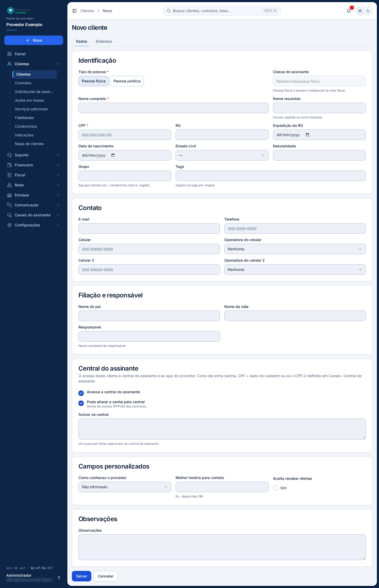379x588 pixels.
Task: Open the Estado civil dropdown
Action: coord(222,155)
